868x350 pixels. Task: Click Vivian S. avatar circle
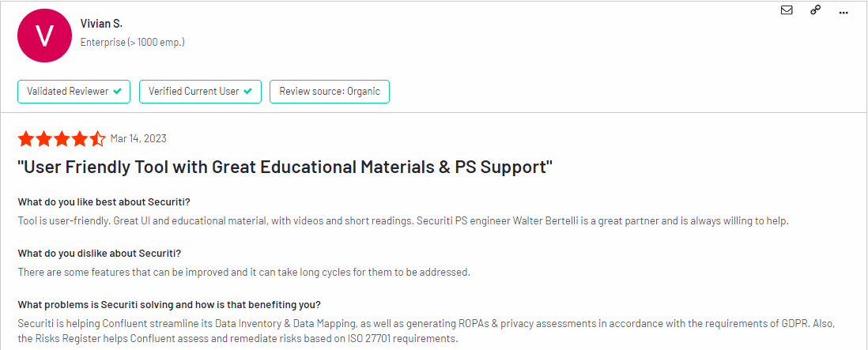coord(44,36)
